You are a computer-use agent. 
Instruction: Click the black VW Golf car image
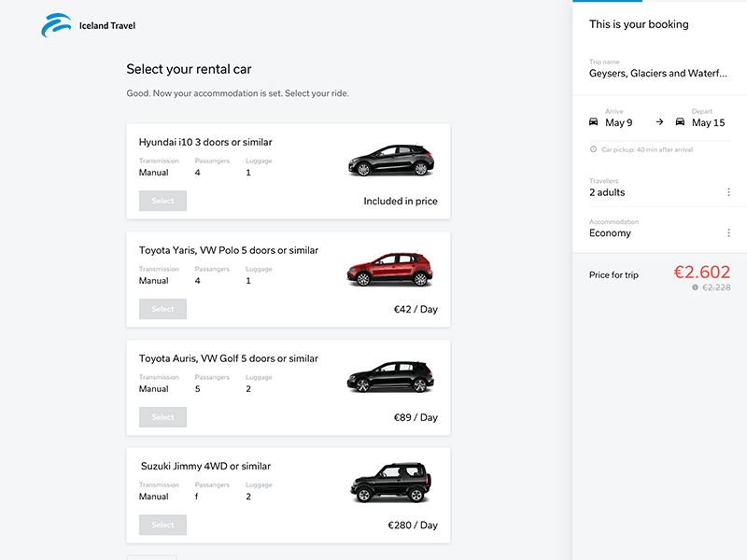(391, 377)
